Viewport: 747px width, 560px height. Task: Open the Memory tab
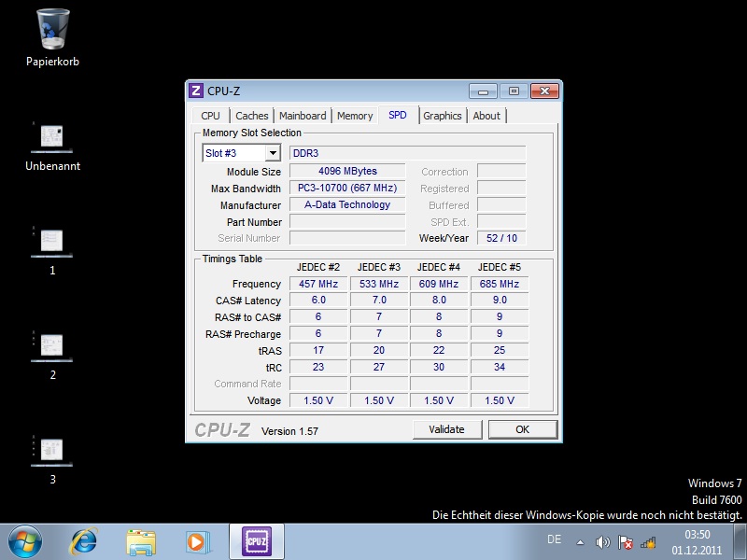click(355, 116)
